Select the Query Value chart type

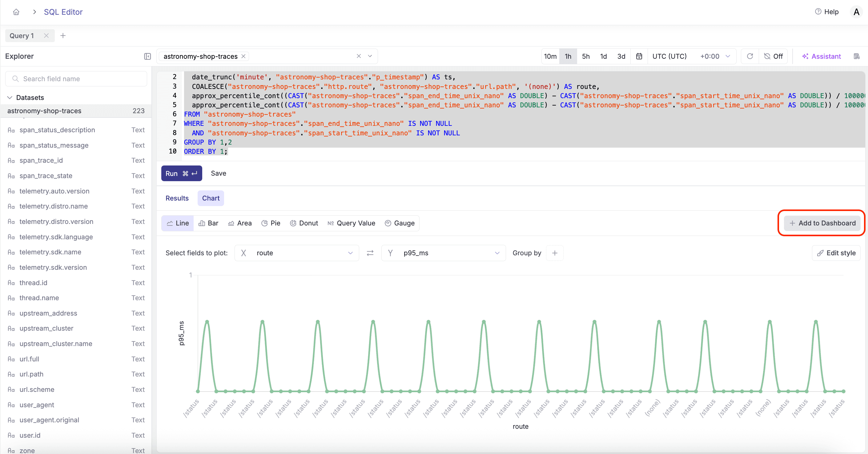351,223
